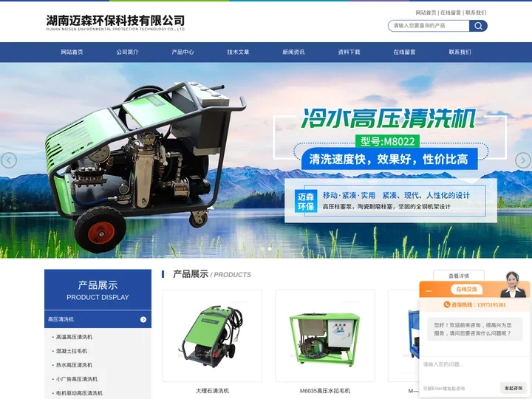Open 电机驱动高压清洗机 sidebar category
This screenshot has width=532, height=399.
pos(79,393)
